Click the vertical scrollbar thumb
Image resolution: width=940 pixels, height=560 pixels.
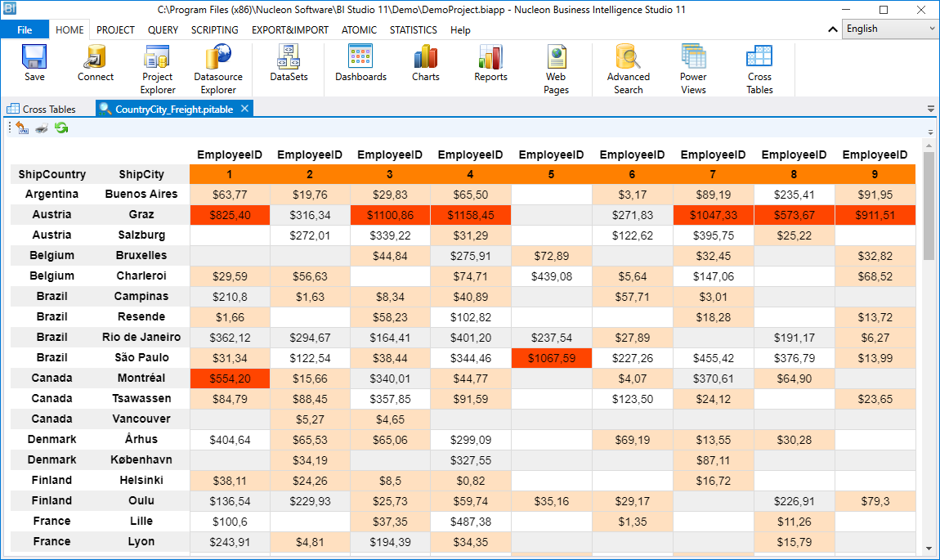[929, 206]
